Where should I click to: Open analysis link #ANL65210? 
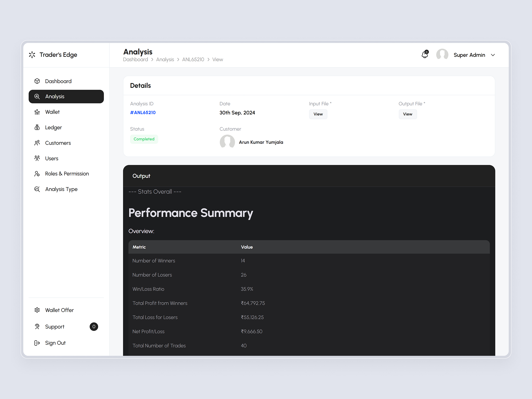coord(143,112)
